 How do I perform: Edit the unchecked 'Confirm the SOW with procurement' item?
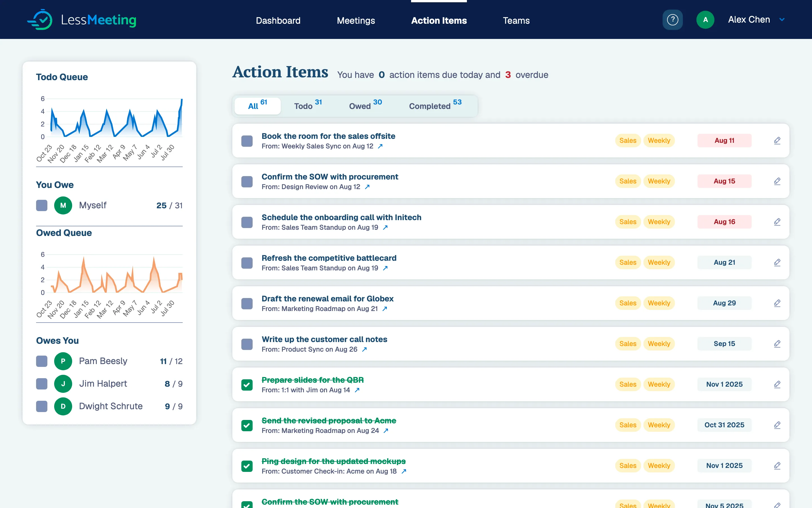[x=777, y=181]
